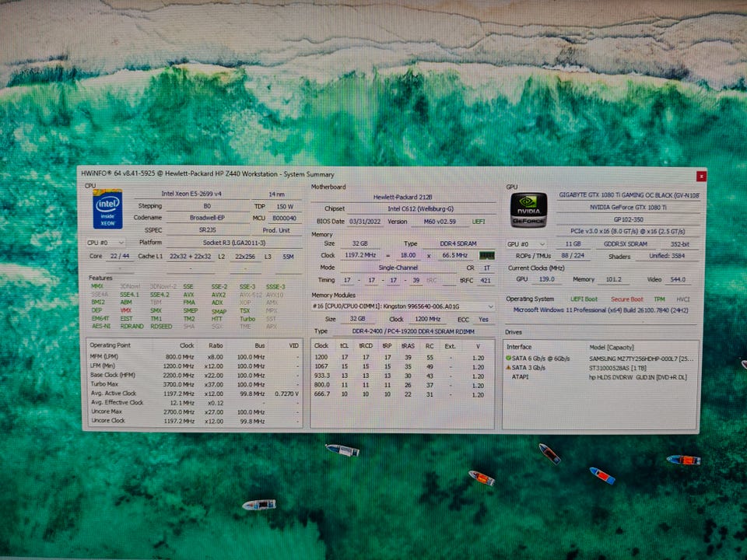Click the Intel Xeon logo
This screenshot has width=747, height=560.
click(x=107, y=209)
